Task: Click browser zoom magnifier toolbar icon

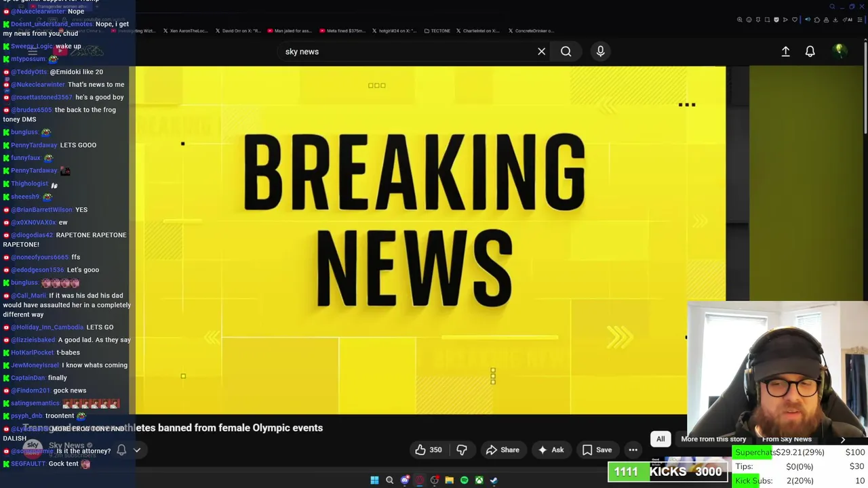Action: [x=739, y=20]
